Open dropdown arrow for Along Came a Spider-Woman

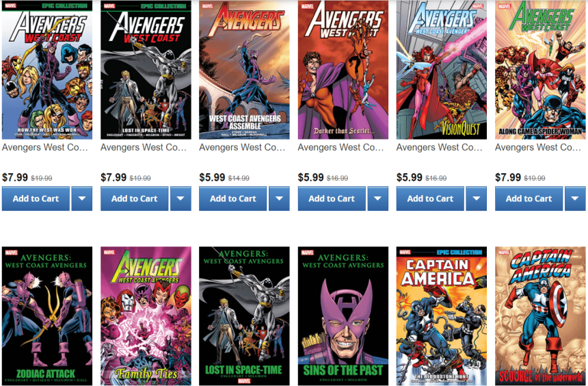coord(575,198)
